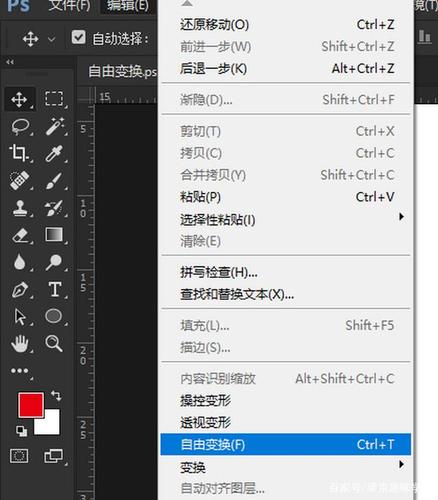Viewport: 438px width, 500px height.
Task: Reset to default foreground and background colors
Action: point(22,431)
